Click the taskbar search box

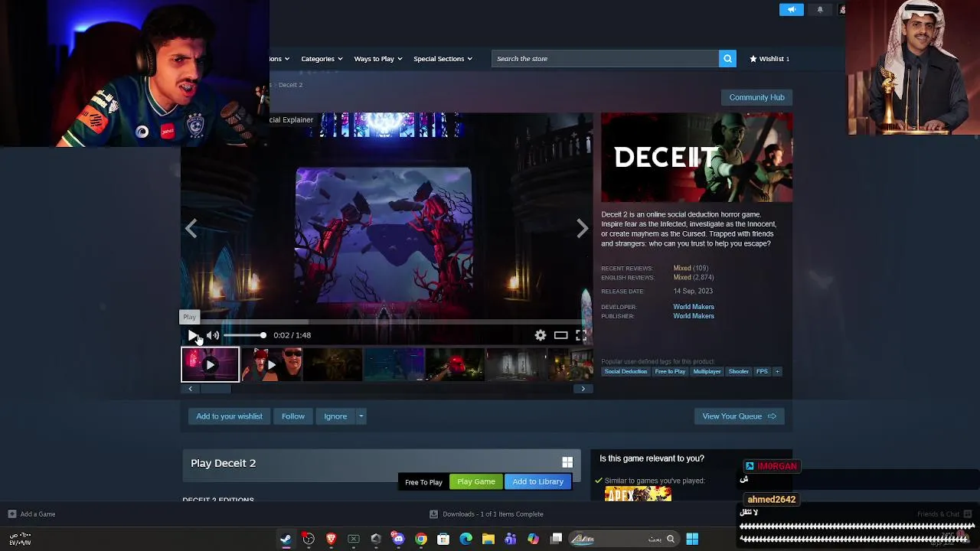pos(626,539)
